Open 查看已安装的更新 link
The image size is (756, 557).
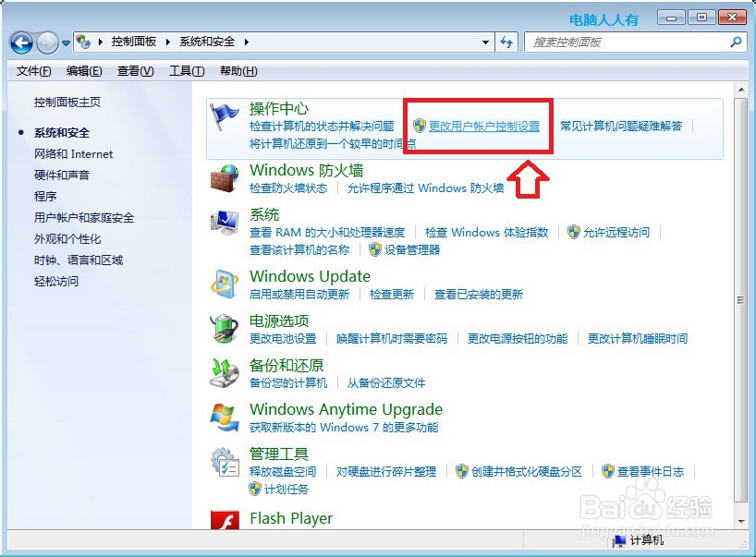point(479,294)
